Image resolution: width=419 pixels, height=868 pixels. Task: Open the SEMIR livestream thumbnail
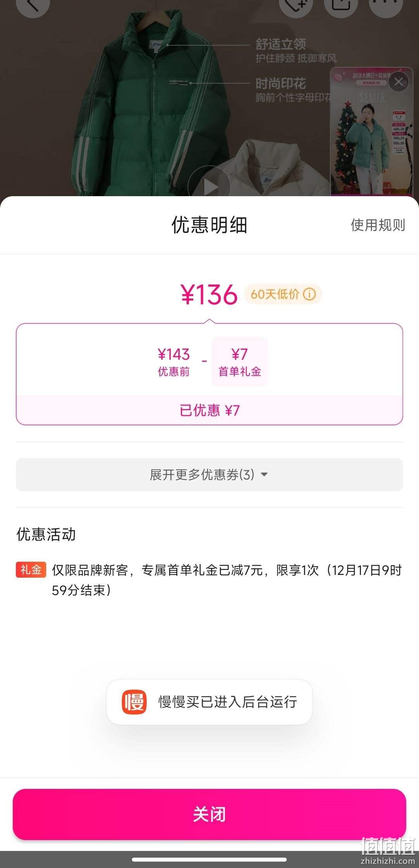click(x=371, y=132)
